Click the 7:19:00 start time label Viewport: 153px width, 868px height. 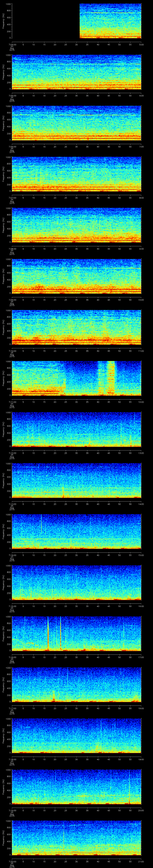12,810
